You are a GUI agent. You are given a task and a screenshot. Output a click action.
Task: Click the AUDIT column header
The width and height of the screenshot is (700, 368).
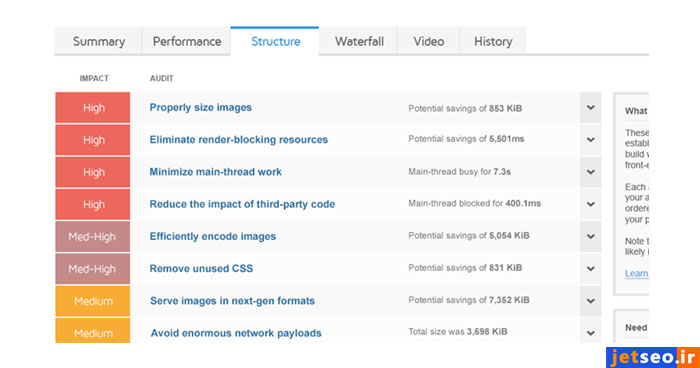tap(162, 78)
